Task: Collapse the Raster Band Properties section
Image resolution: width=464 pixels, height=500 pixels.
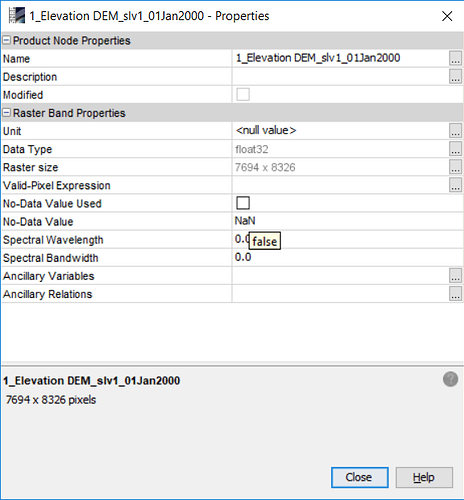Action: tap(7, 113)
